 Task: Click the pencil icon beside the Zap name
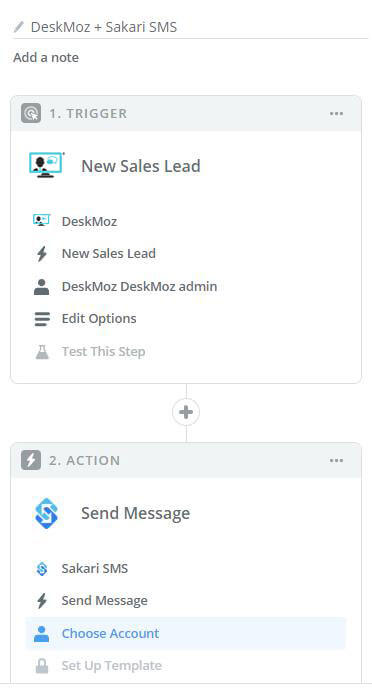click(19, 27)
